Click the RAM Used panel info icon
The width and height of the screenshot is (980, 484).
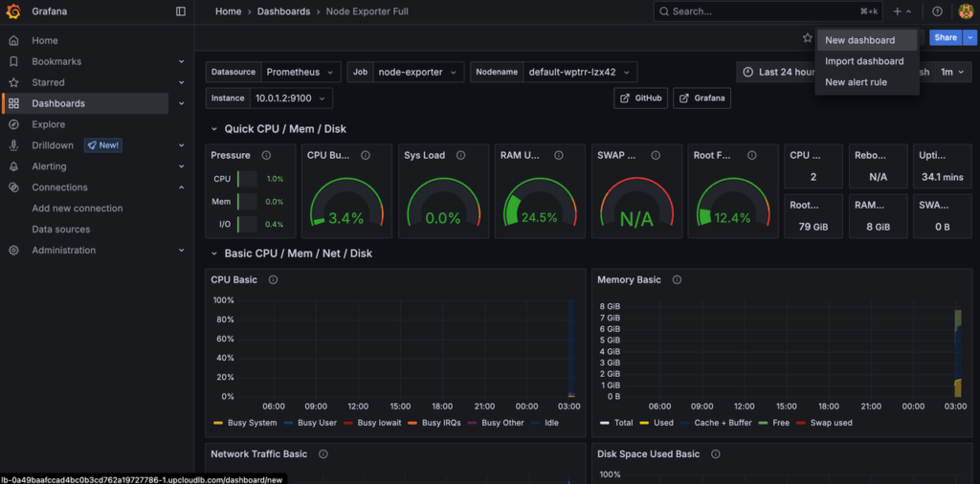559,156
